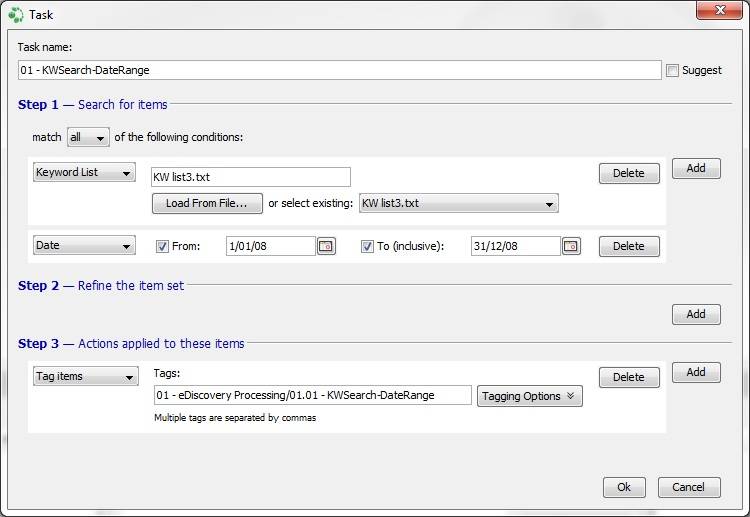
Task: Enable the Suggest checkbox
Action: tap(672, 70)
